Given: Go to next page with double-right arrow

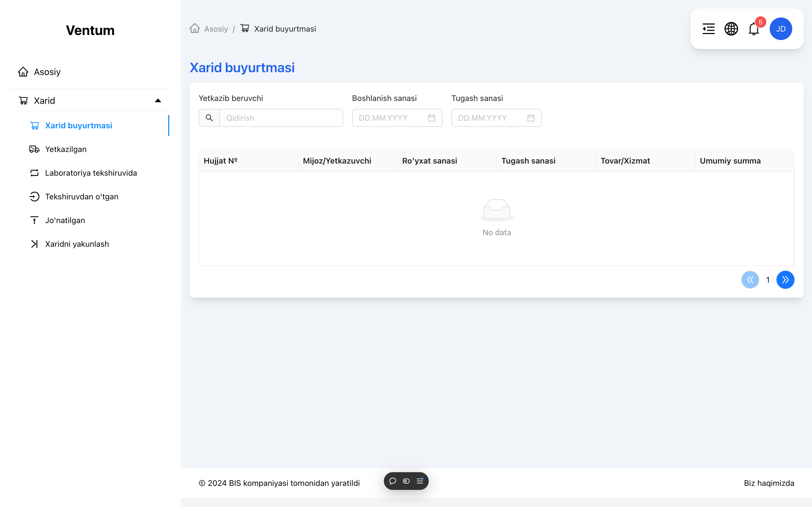Looking at the screenshot, I should pos(785,280).
